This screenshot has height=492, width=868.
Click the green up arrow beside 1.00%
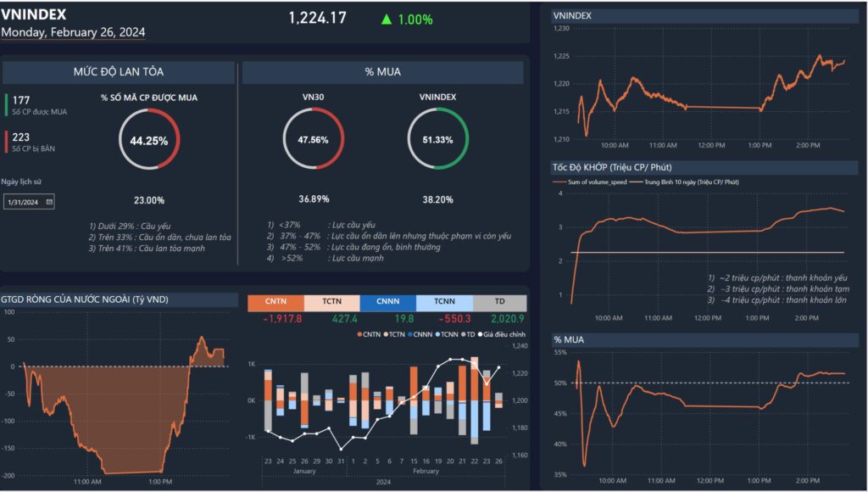pos(387,19)
